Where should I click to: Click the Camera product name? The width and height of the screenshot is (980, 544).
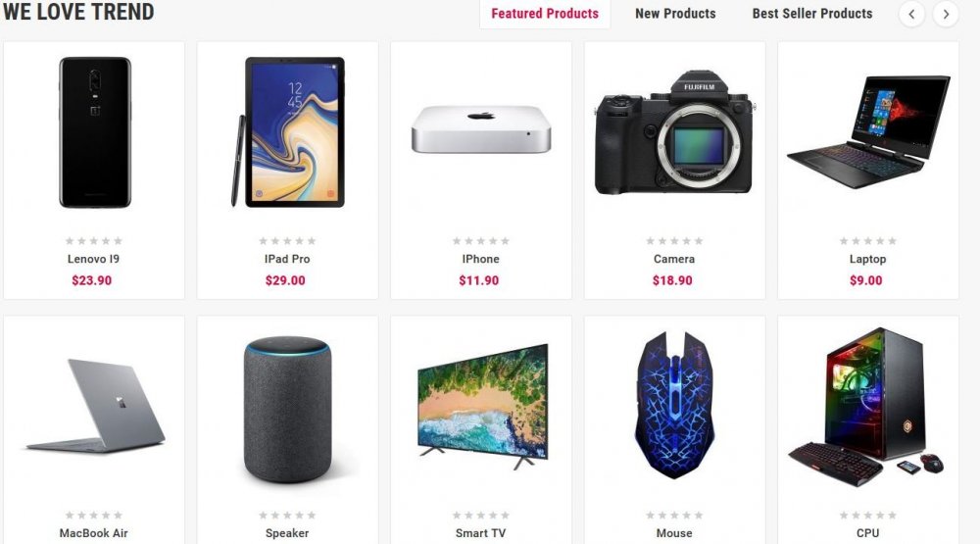coord(674,259)
